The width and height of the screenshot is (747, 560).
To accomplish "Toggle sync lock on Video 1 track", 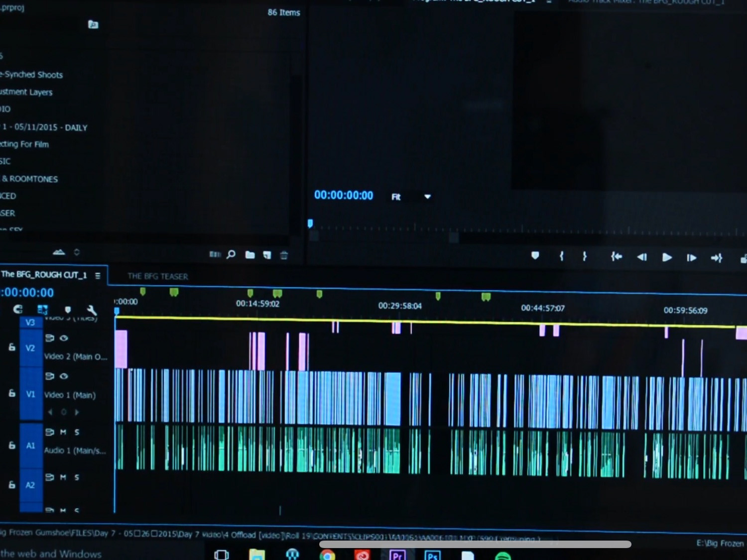I will point(50,376).
